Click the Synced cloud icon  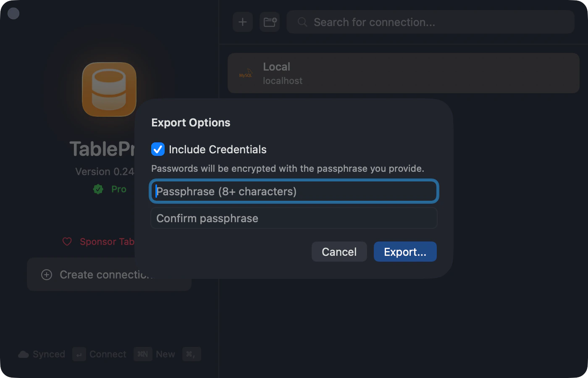(24, 354)
